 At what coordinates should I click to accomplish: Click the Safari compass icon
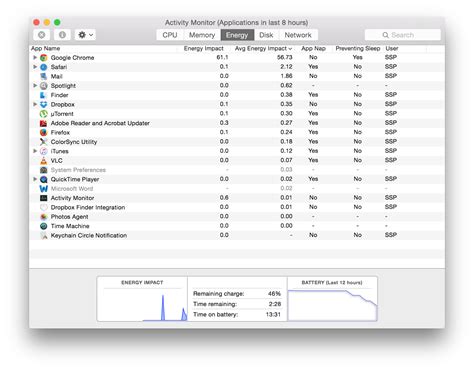tap(44, 67)
